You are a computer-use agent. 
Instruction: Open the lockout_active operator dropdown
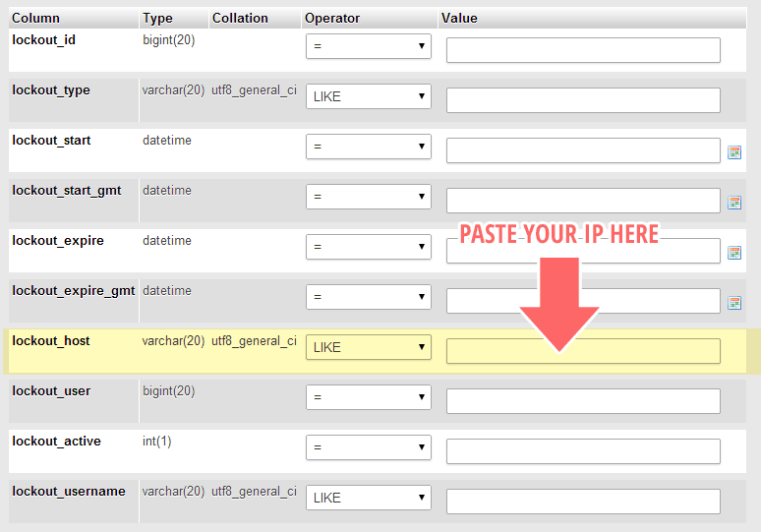click(x=368, y=447)
